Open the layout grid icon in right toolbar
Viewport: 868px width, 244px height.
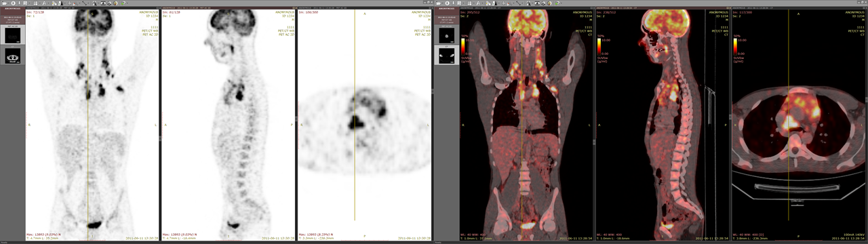point(469,3)
